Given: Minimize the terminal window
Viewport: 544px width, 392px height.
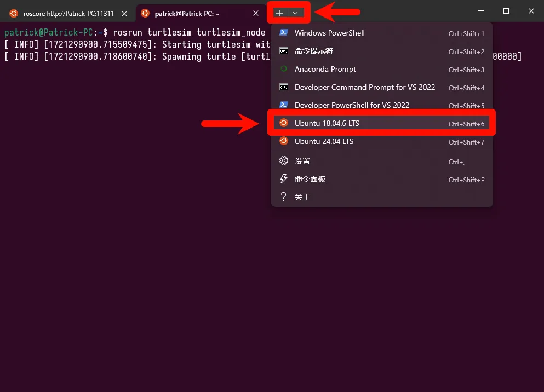Looking at the screenshot, I should (481, 11).
